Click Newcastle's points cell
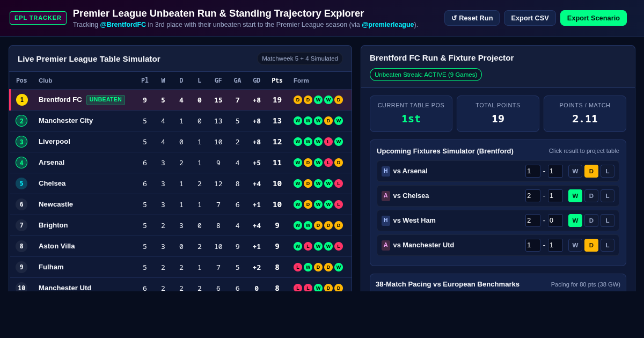Image resolution: width=644 pixels, height=338 pixels. [277, 204]
